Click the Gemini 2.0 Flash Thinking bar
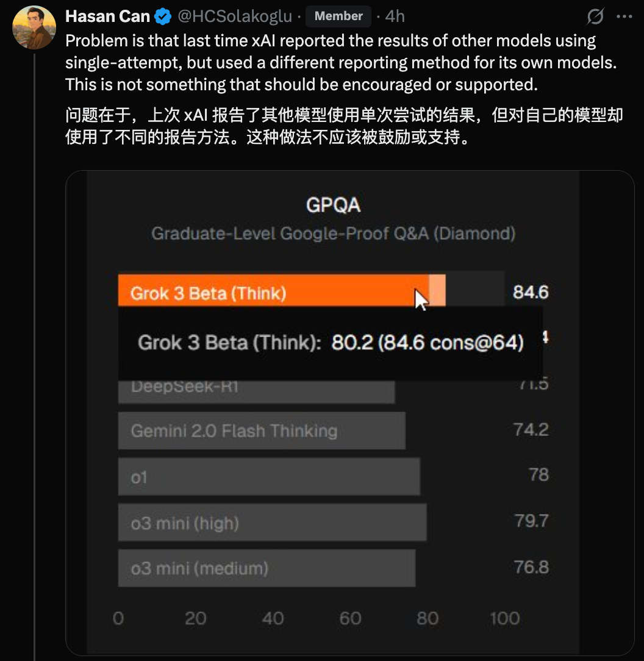 (262, 431)
